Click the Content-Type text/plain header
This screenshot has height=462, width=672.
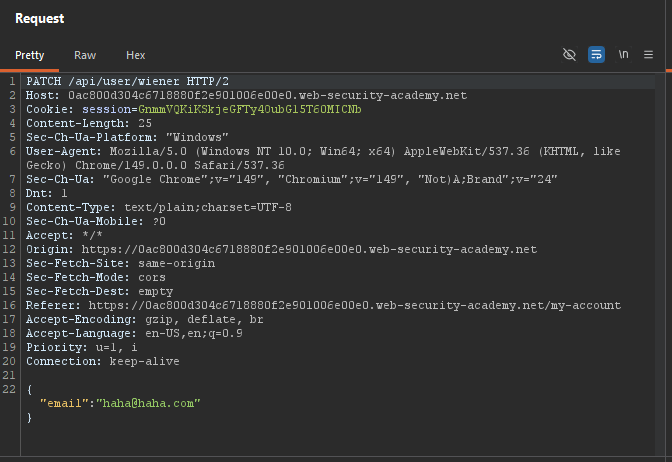point(159,207)
